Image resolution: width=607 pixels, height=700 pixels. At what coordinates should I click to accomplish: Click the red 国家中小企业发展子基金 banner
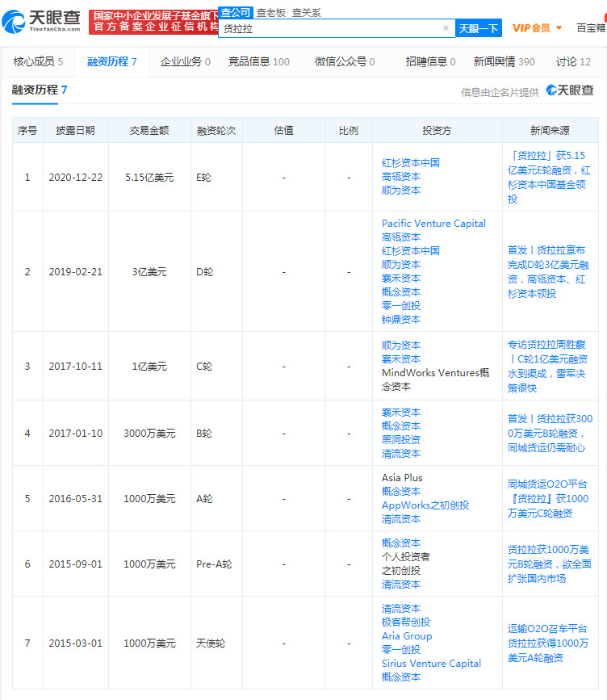tap(153, 22)
